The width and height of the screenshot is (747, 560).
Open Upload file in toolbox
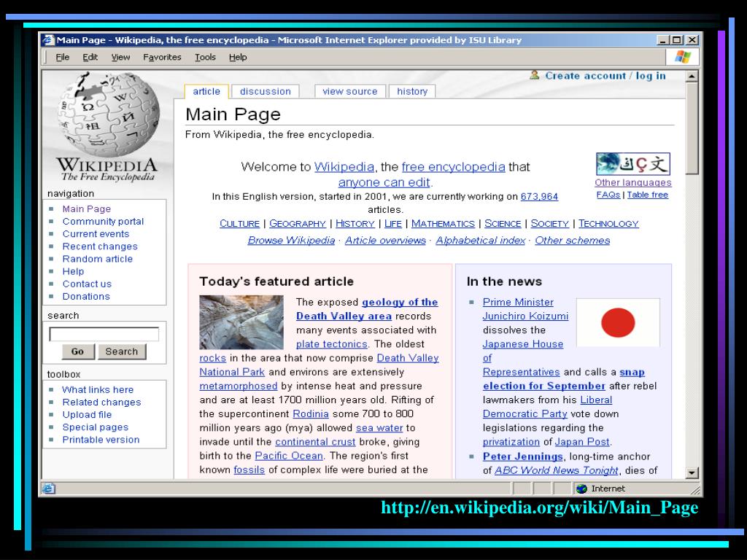click(x=88, y=415)
